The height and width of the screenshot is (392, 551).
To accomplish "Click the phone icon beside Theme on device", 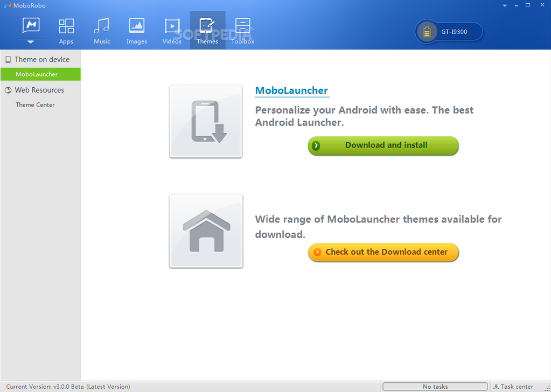I will point(8,60).
